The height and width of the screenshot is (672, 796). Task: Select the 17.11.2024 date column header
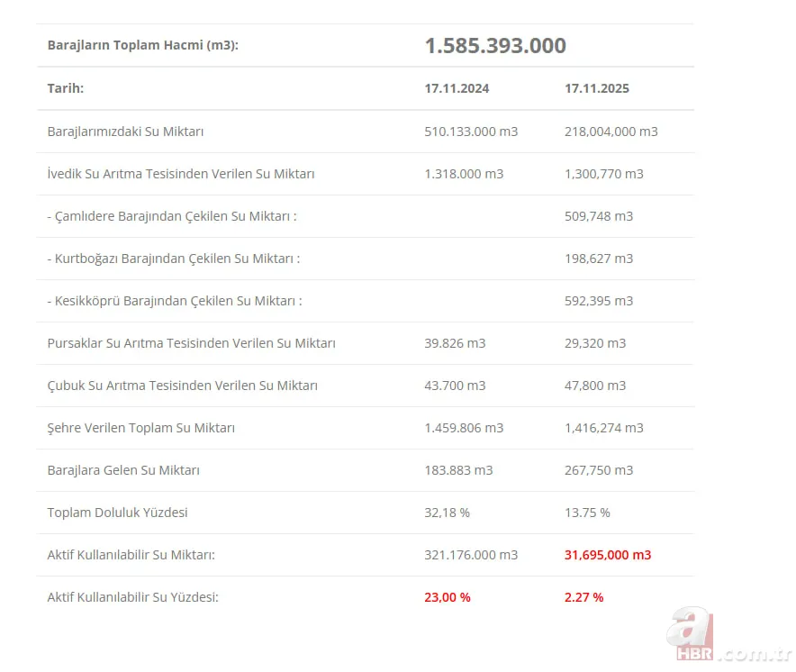pyautogui.click(x=457, y=88)
